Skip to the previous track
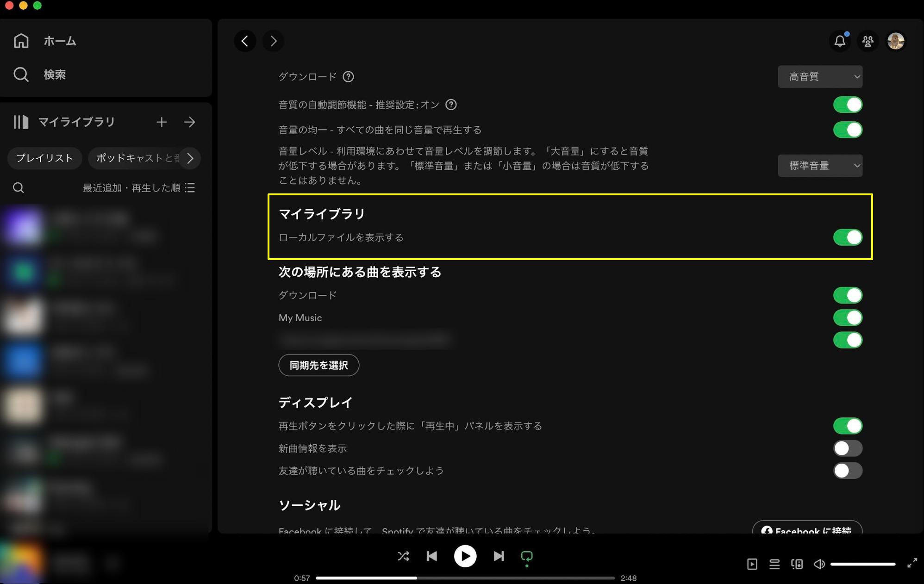This screenshot has height=584, width=924. [431, 556]
